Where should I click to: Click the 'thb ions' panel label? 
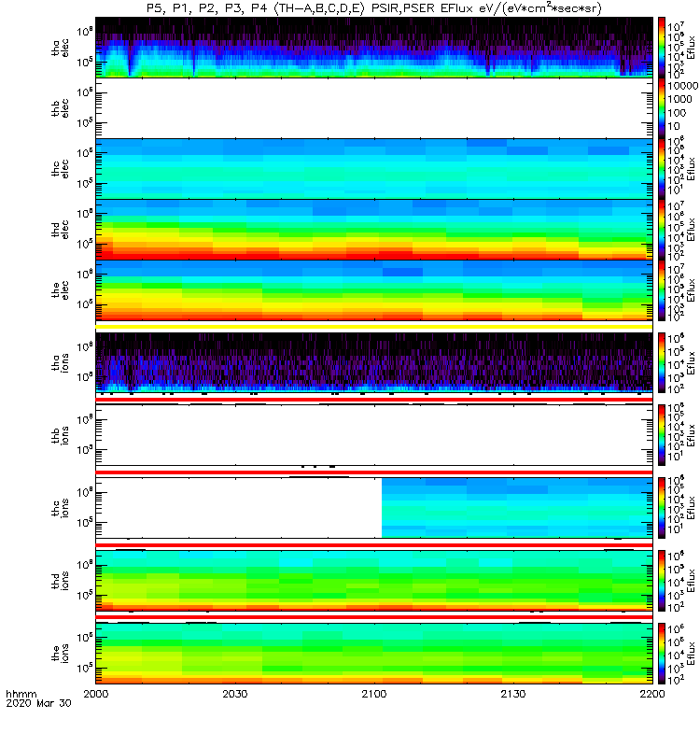60,435
